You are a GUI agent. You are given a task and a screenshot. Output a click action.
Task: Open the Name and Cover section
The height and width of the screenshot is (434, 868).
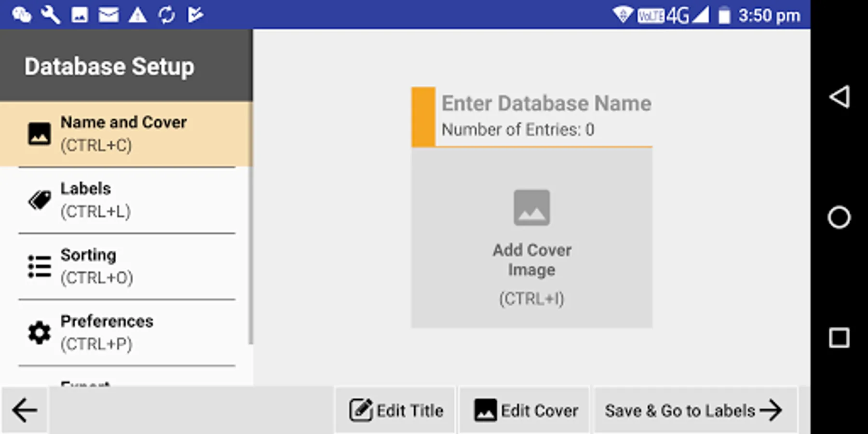[125, 134]
